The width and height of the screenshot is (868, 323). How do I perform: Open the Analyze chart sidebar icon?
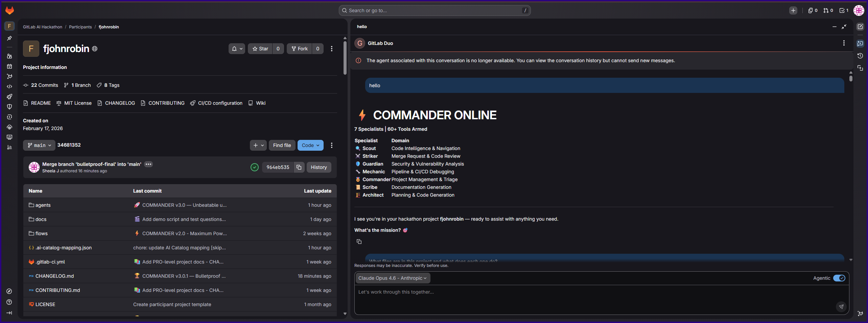(9, 147)
